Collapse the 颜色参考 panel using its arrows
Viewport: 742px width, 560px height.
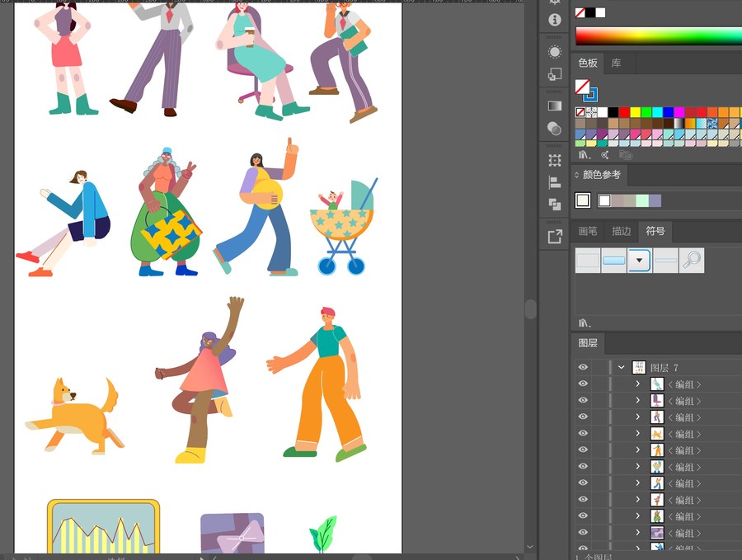pyautogui.click(x=577, y=175)
